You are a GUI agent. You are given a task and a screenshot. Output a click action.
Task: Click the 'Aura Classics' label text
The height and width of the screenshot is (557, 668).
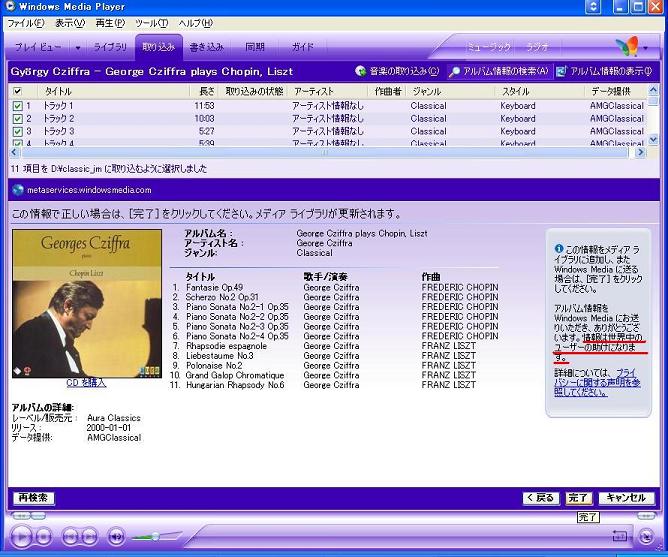[114, 418]
